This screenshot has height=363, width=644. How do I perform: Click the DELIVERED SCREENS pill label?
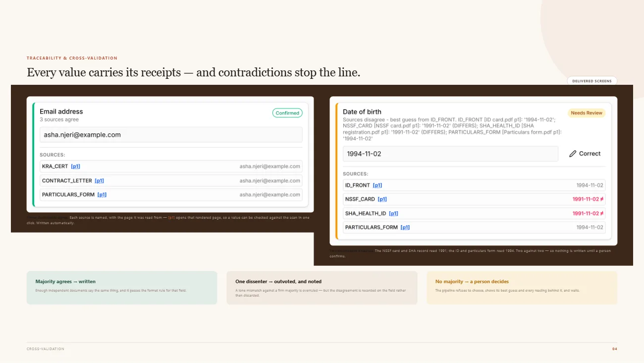(x=592, y=81)
